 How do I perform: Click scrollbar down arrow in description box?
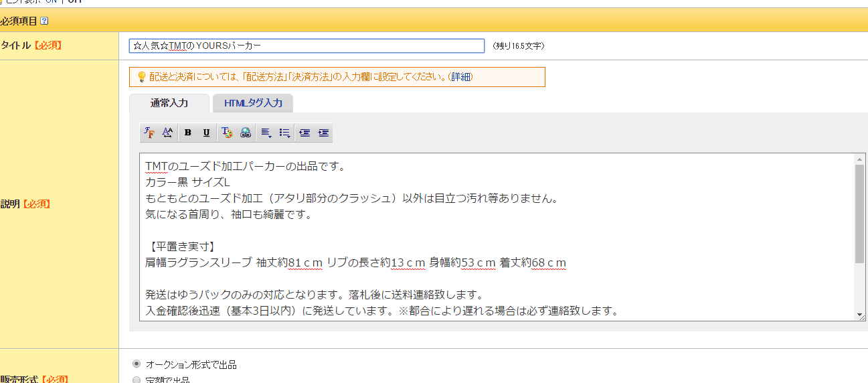tap(860, 315)
